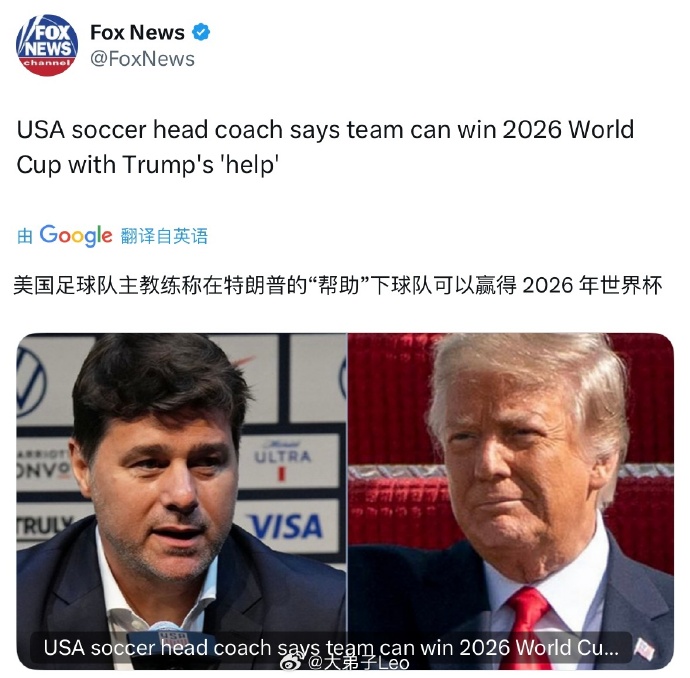Open right card photo of man in red tie
The height and width of the screenshot is (678, 690).
click(x=510, y=501)
